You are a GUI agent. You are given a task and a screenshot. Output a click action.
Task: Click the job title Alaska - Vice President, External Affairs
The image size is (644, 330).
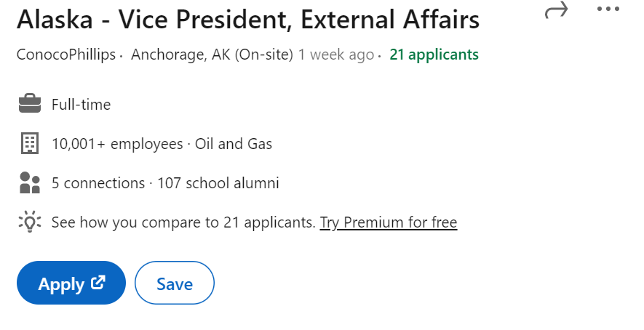pos(248,20)
